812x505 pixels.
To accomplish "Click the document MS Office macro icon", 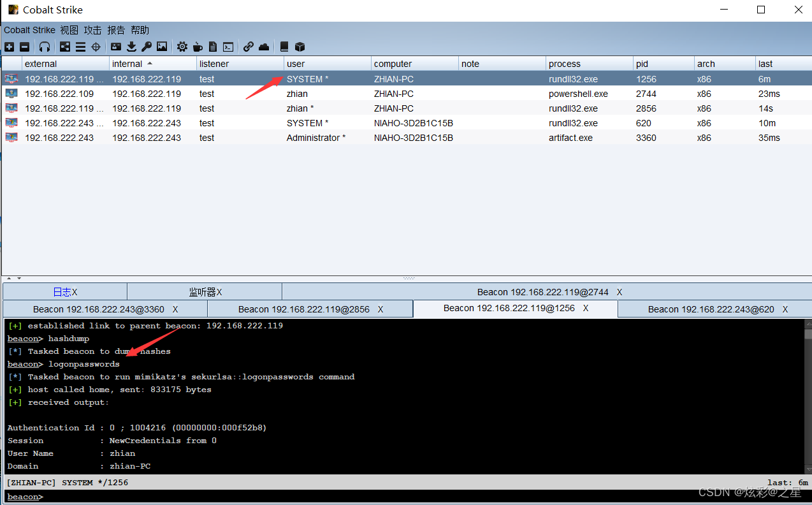I will [213, 47].
